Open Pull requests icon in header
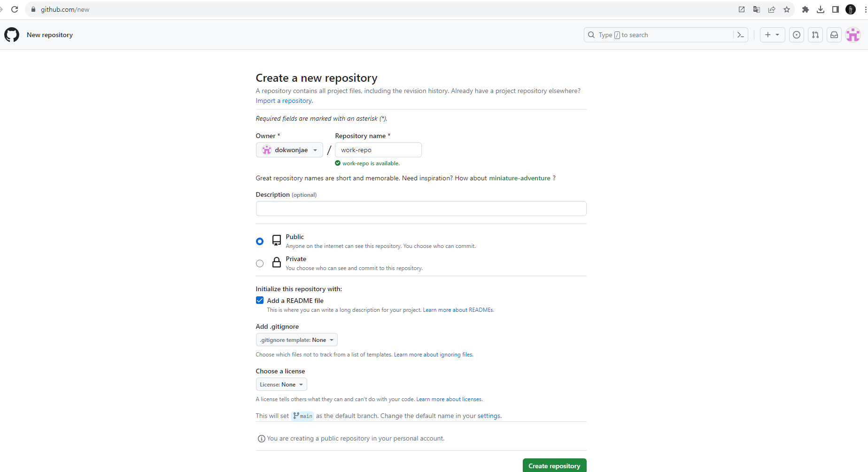The width and height of the screenshot is (868, 472). (815, 35)
